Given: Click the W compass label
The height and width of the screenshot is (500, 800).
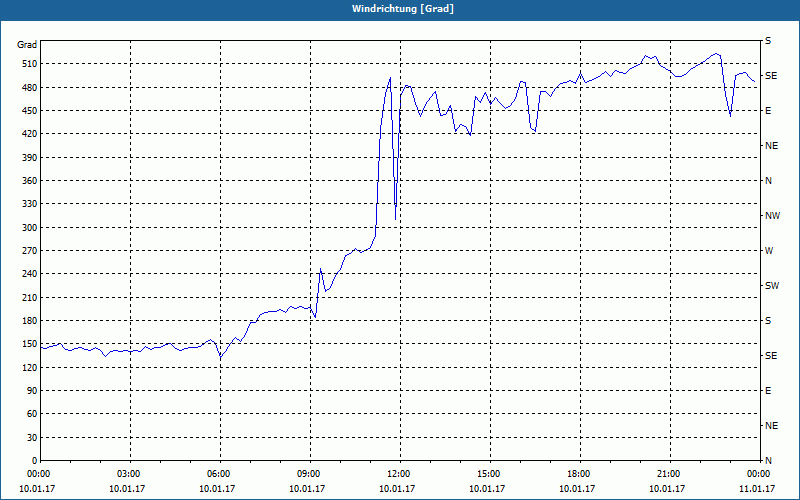Looking at the screenshot, I should [769, 251].
